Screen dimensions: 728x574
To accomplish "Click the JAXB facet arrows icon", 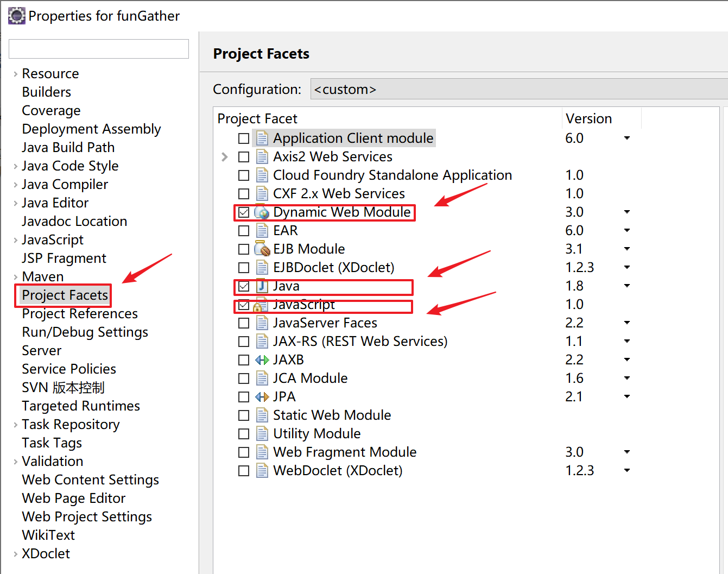I will point(262,360).
